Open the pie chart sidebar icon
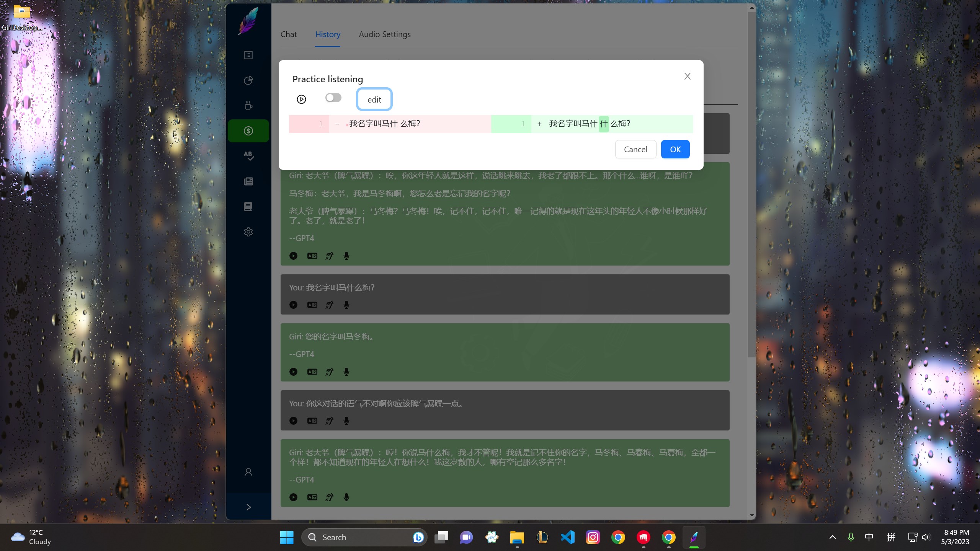 click(x=248, y=80)
